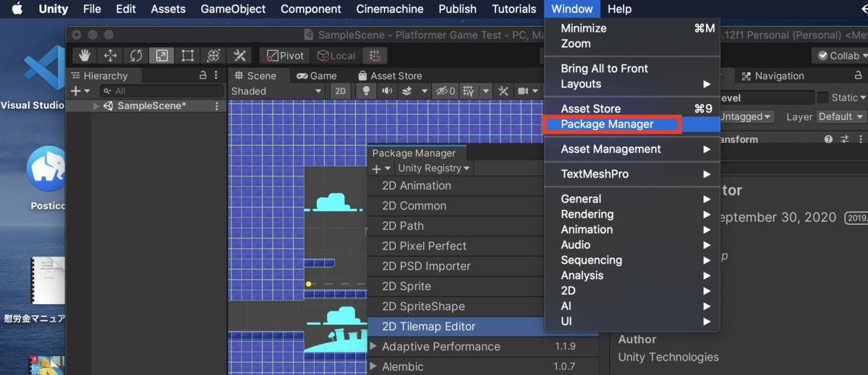Click the Inspector help question icon
Screen dimensions: 868x375
click(828, 139)
